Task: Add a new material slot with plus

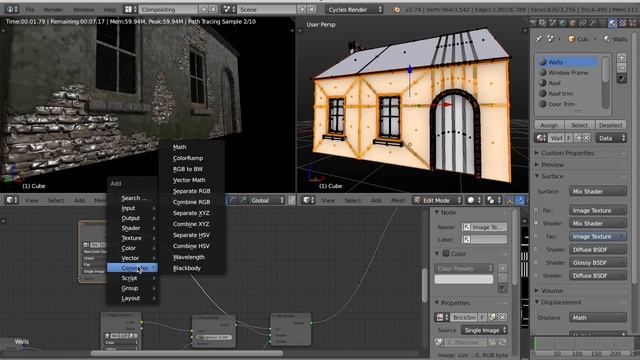Action: [621, 57]
